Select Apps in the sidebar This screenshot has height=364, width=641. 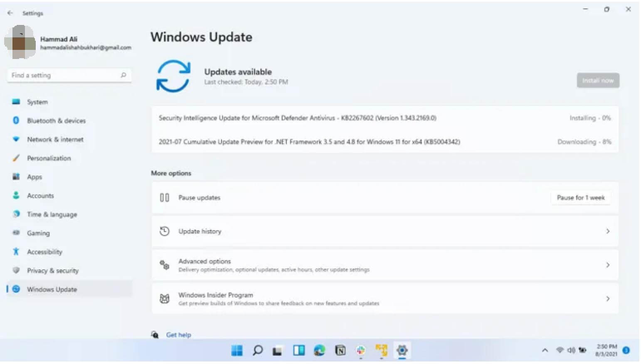tap(35, 177)
